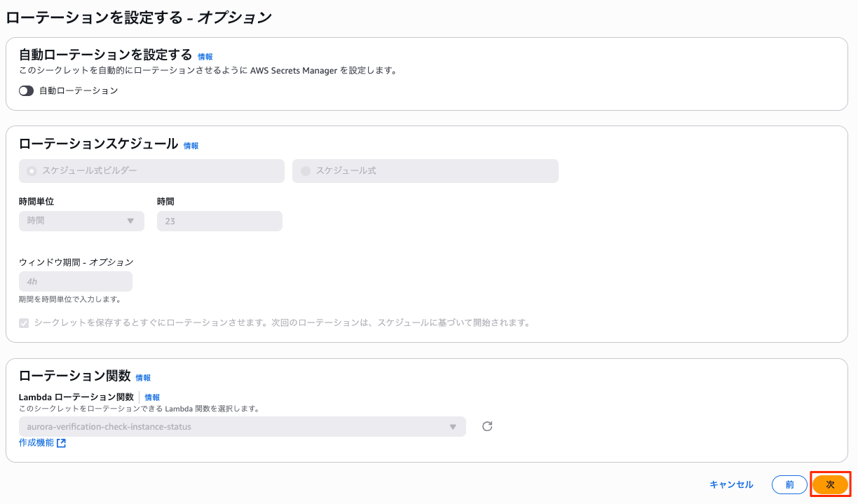
Task: Enable the 自動ローテーション toggle switch
Action: pyautogui.click(x=27, y=90)
